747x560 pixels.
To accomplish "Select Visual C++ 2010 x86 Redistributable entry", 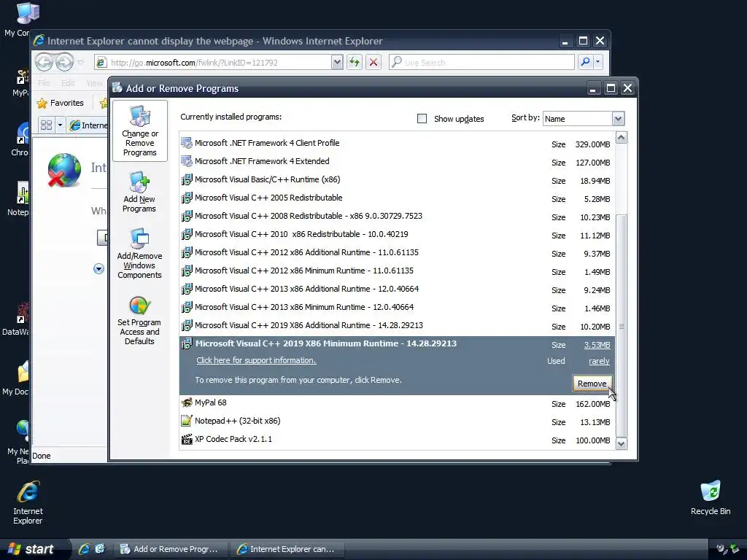I will tap(397, 234).
